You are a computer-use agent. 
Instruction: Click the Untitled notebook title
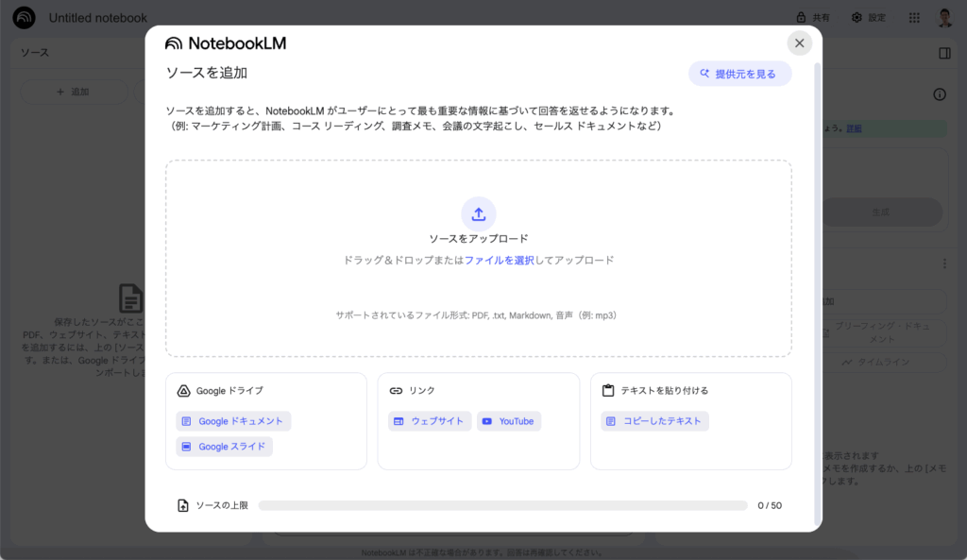click(98, 18)
